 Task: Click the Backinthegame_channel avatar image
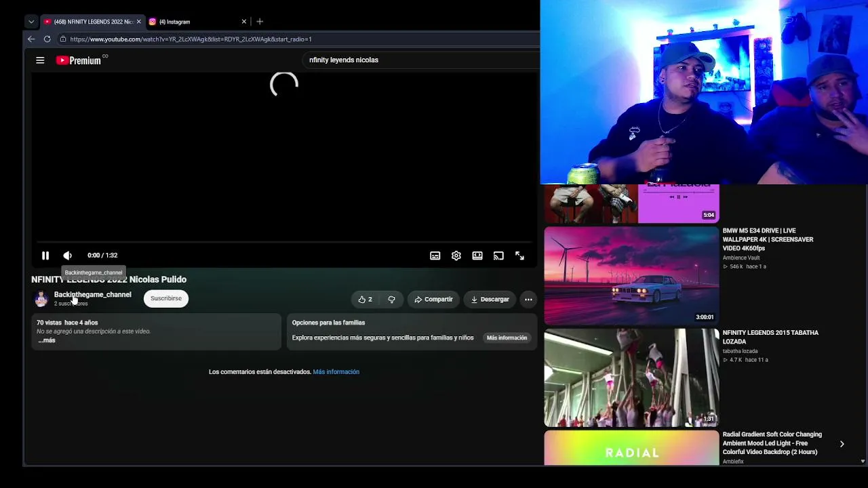[x=41, y=299]
